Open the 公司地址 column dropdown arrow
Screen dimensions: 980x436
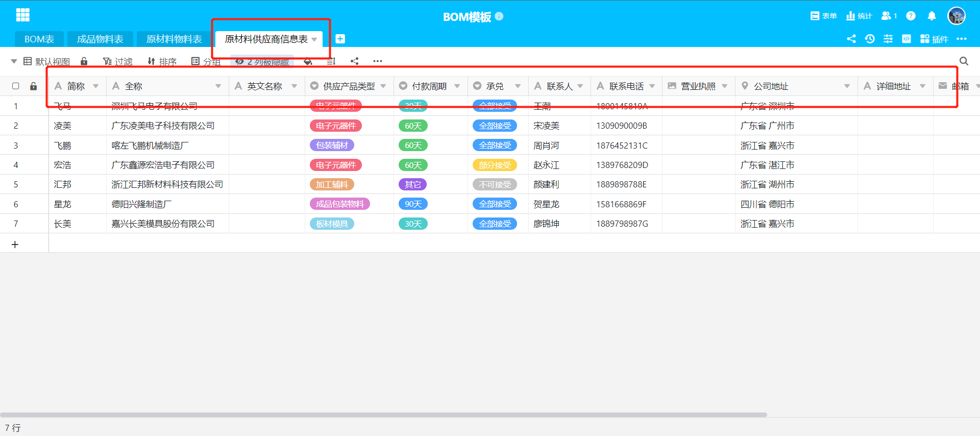[847, 86]
